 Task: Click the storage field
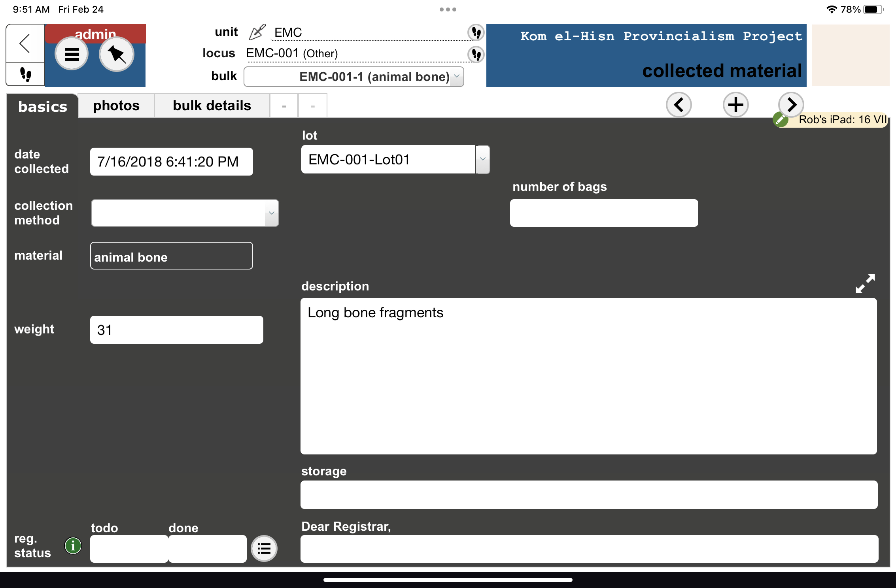[589, 494]
